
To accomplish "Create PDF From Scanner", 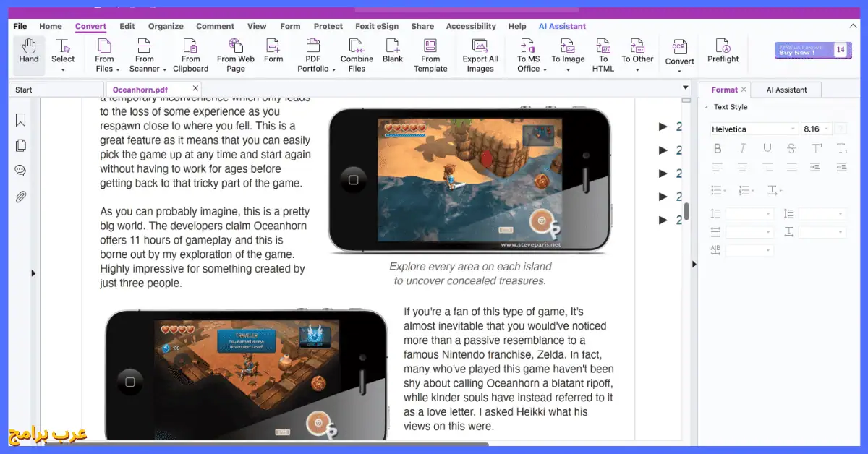I will (147, 55).
